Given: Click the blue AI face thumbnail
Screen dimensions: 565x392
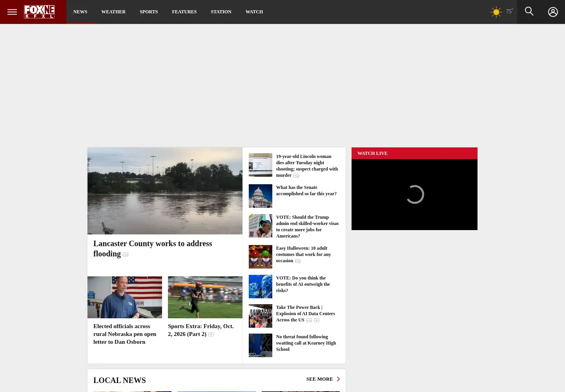Looking at the screenshot, I should (x=260, y=287).
